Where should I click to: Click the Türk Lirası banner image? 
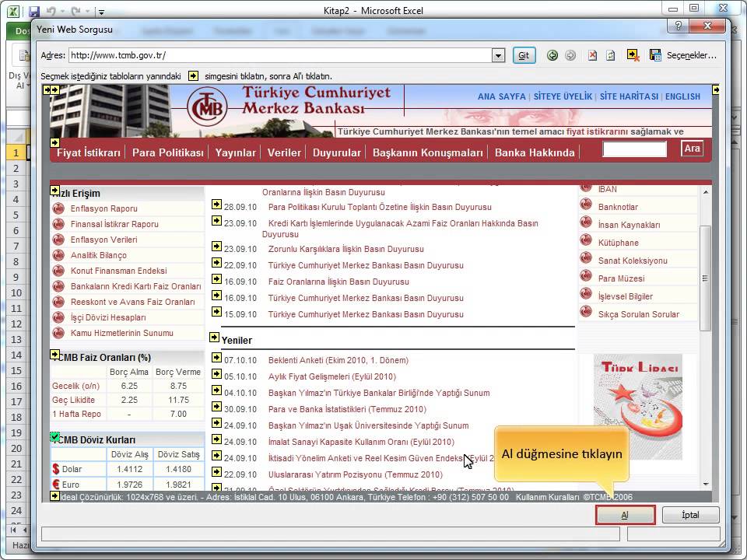(x=638, y=407)
